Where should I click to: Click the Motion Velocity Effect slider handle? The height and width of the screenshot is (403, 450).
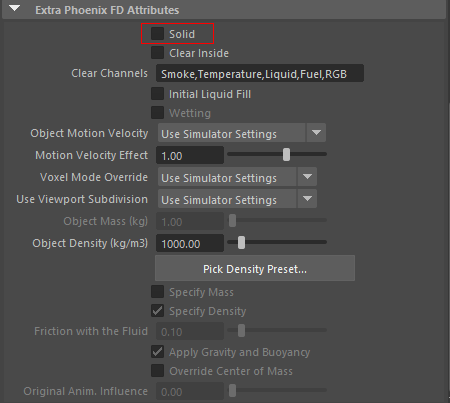pyautogui.click(x=286, y=155)
